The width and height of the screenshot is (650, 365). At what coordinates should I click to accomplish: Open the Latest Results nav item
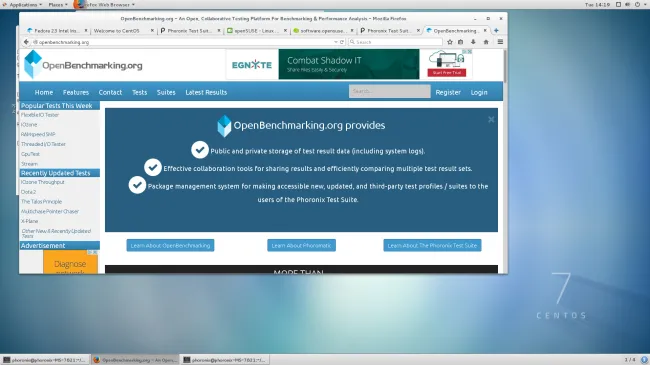pyautogui.click(x=206, y=92)
